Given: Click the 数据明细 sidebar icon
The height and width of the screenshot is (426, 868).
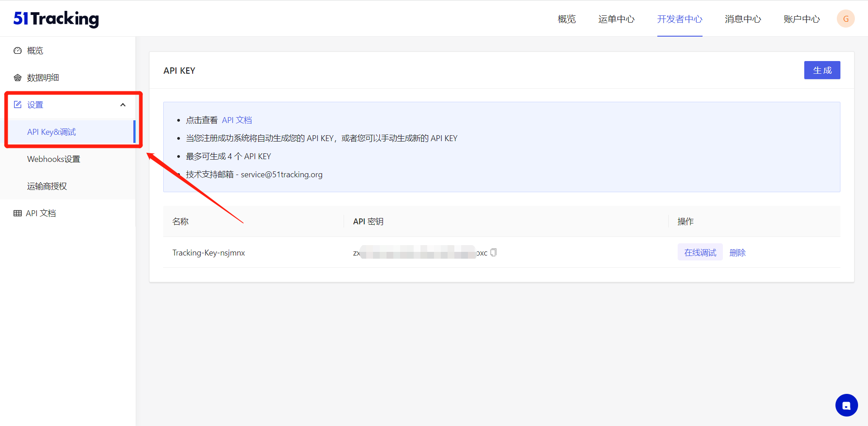Looking at the screenshot, I should coord(18,78).
